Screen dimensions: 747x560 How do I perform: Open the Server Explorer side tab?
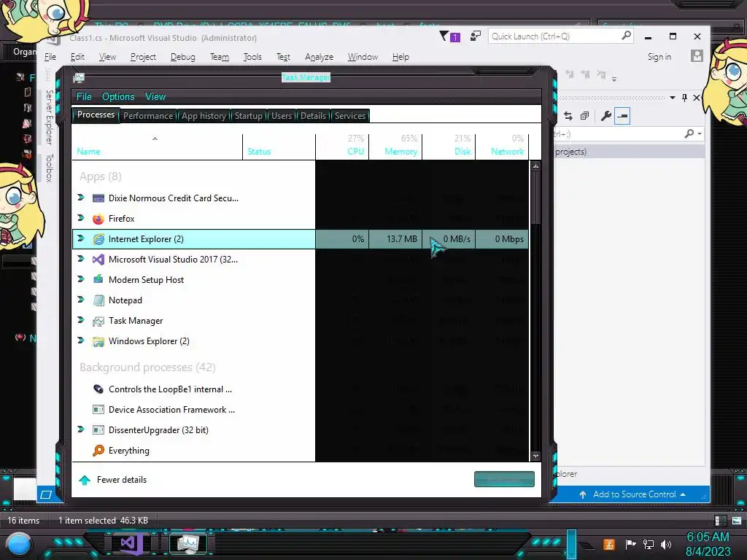click(x=49, y=117)
